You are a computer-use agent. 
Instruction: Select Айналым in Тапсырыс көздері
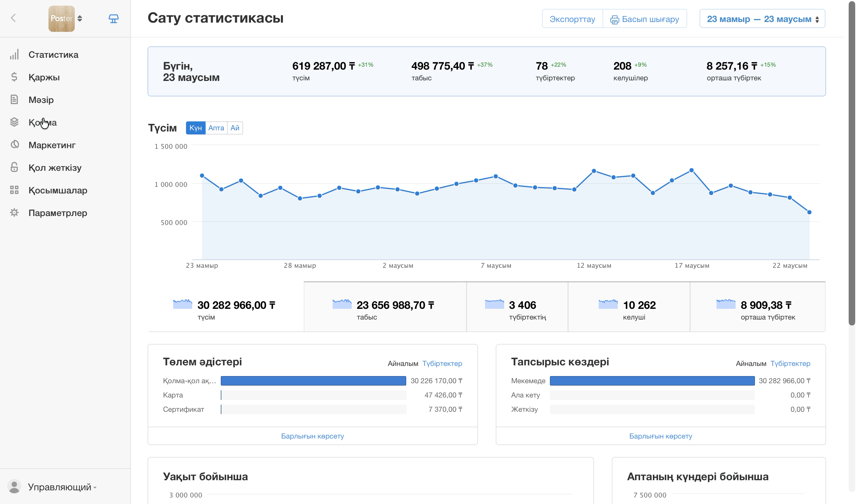pos(751,364)
